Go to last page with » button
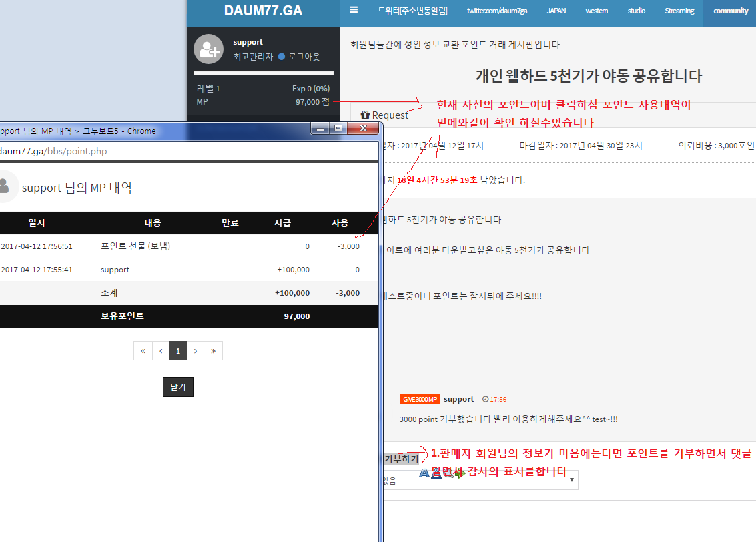This screenshot has width=756, height=542. click(x=213, y=351)
